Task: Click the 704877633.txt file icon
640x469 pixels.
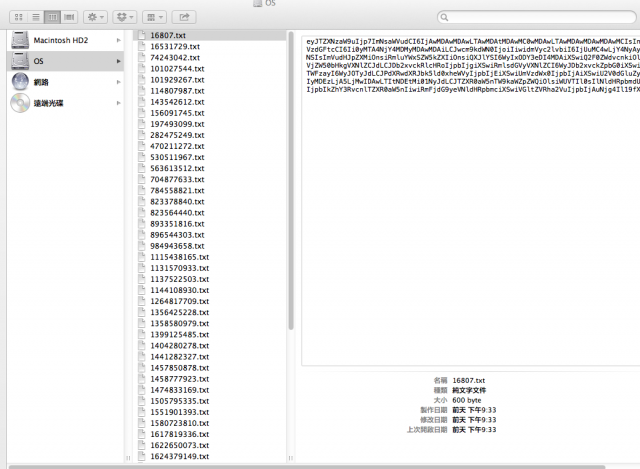Action: [x=142, y=179]
